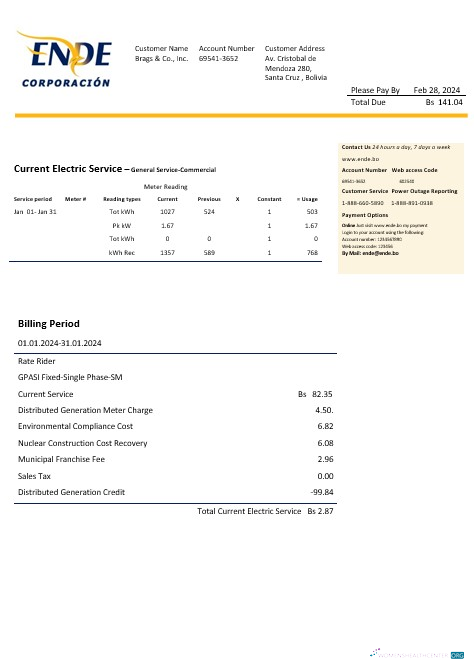
Task: Click the Customer Service phone number 1-888-660-5890
Action: coord(362,203)
